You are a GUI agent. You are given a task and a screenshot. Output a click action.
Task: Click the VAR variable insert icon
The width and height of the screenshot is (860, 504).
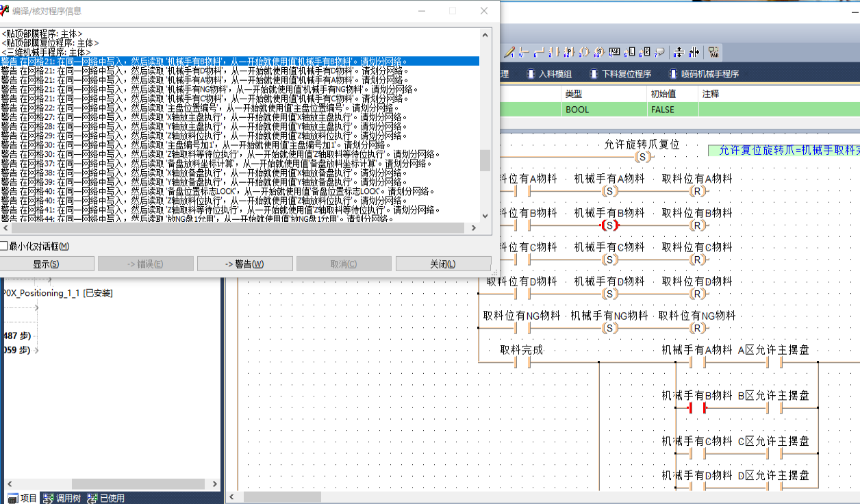[614, 52]
